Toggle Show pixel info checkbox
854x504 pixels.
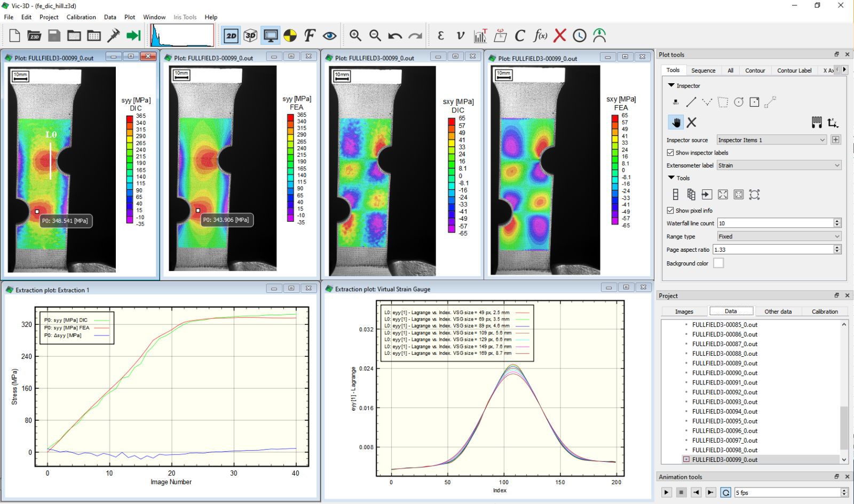click(670, 211)
